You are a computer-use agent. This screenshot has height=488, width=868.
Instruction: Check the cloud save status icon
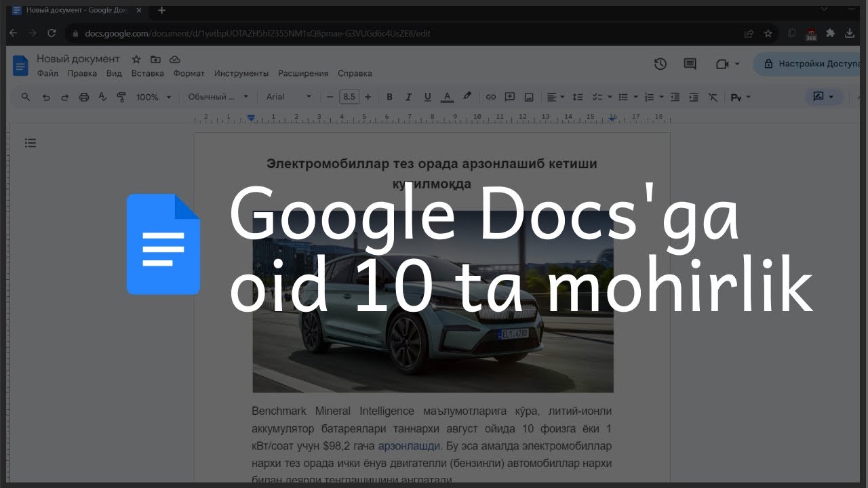[174, 59]
